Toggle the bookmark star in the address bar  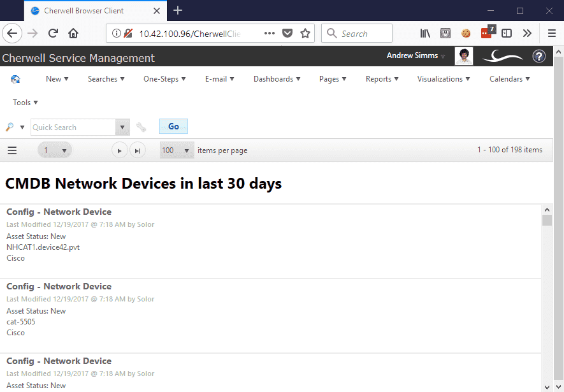click(x=305, y=33)
